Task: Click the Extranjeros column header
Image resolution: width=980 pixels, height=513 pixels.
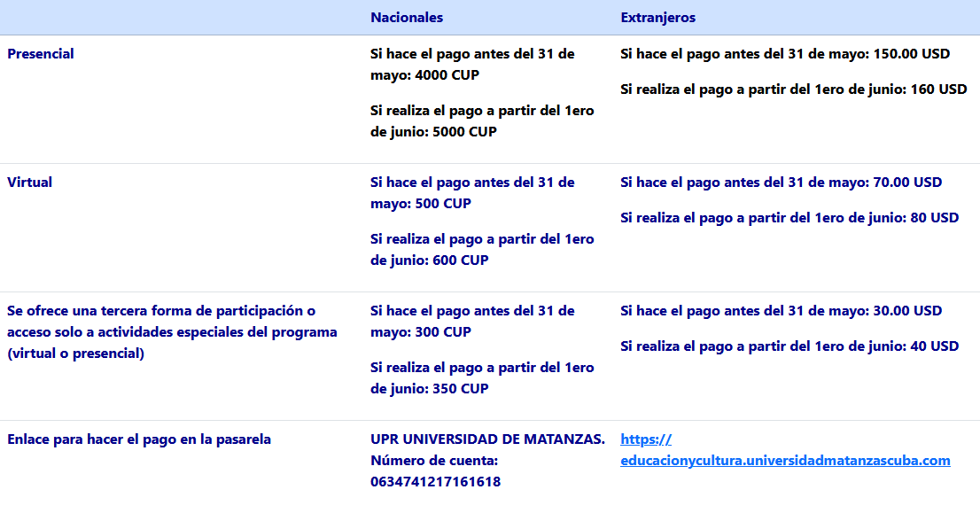Action: tap(659, 17)
